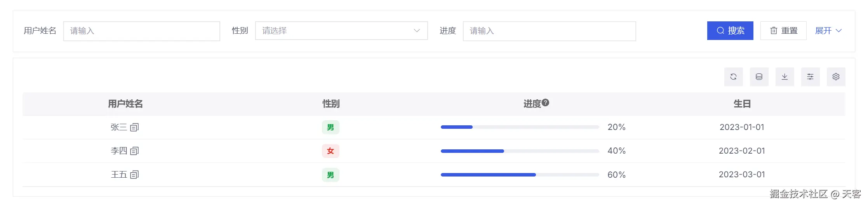Open table settings gear icon

836,77
